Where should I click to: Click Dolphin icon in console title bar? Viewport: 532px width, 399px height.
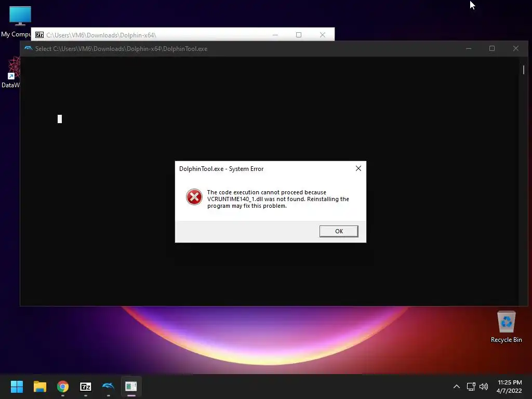29,48
